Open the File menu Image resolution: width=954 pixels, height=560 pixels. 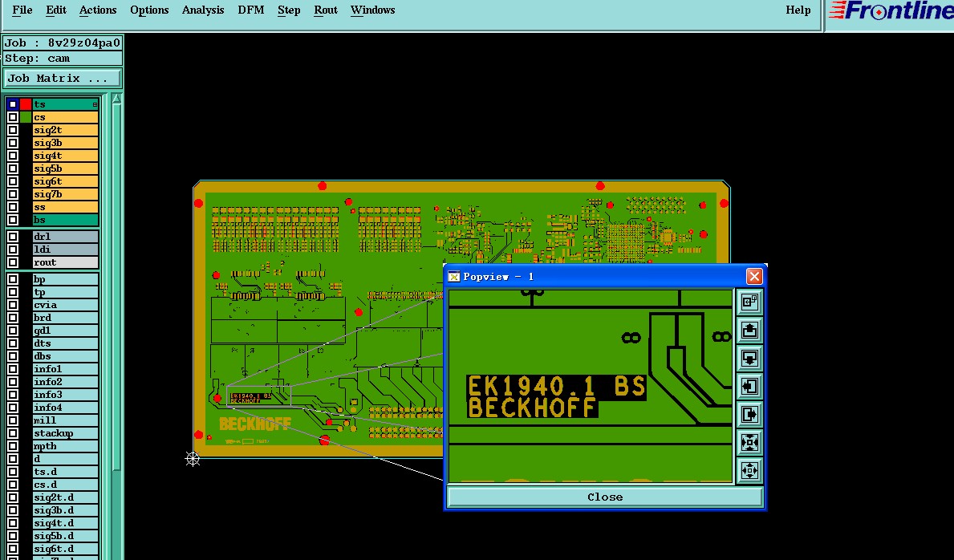tap(22, 10)
